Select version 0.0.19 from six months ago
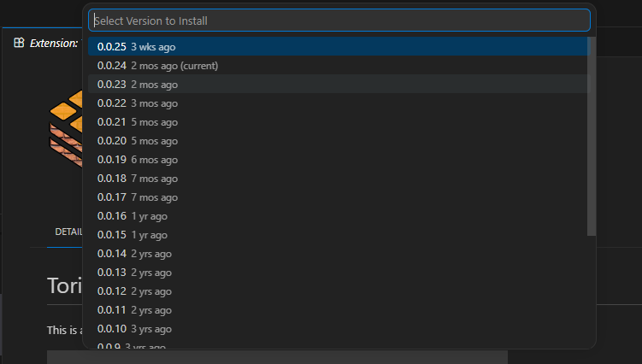Screen dimensions: 642x364 [x=137, y=160]
